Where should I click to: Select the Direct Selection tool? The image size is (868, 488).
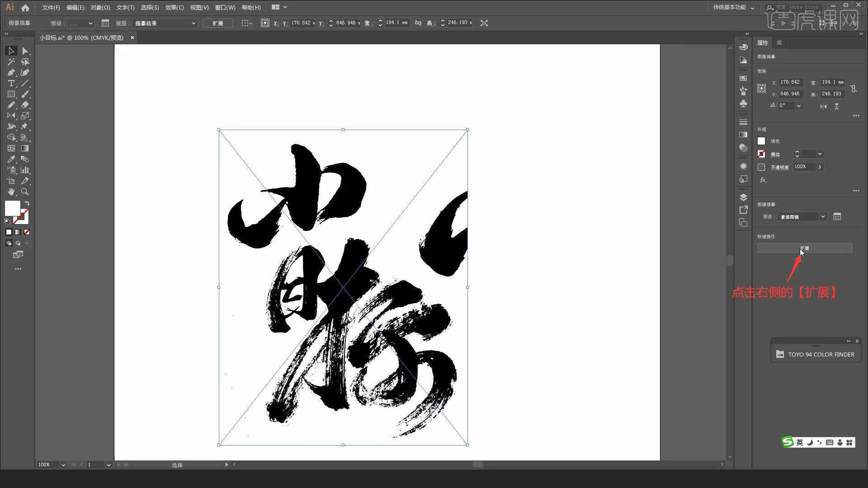[x=24, y=50]
